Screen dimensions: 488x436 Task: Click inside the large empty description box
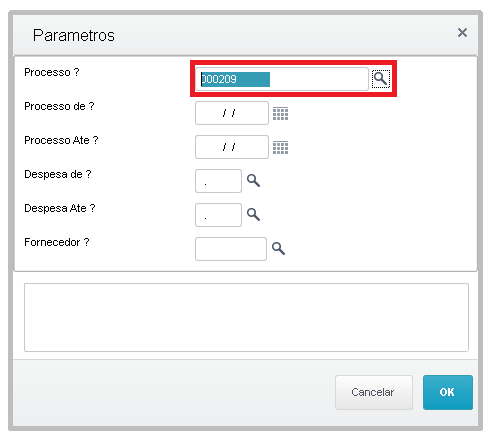pos(246,317)
